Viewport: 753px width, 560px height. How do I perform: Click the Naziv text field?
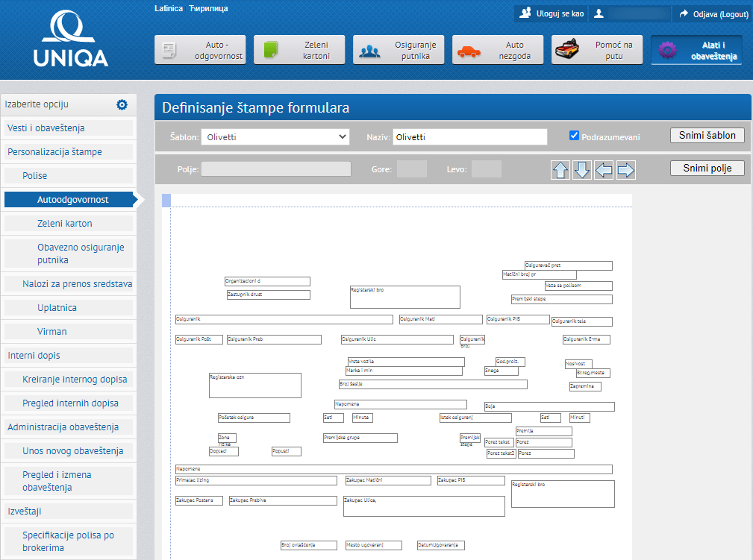tap(469, 136)
